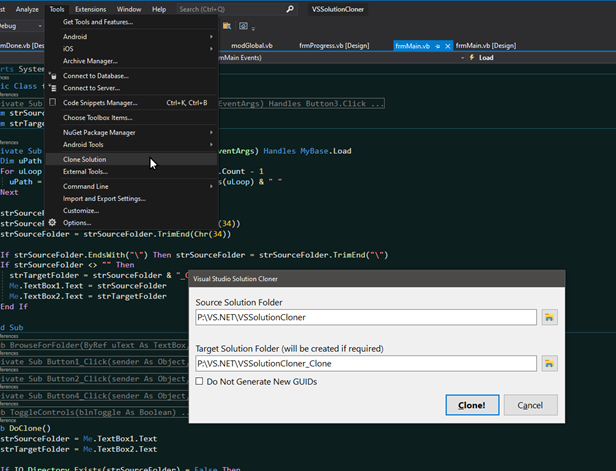Close the frmMain.vb tab
616x471 pixels.
(447, 46)
